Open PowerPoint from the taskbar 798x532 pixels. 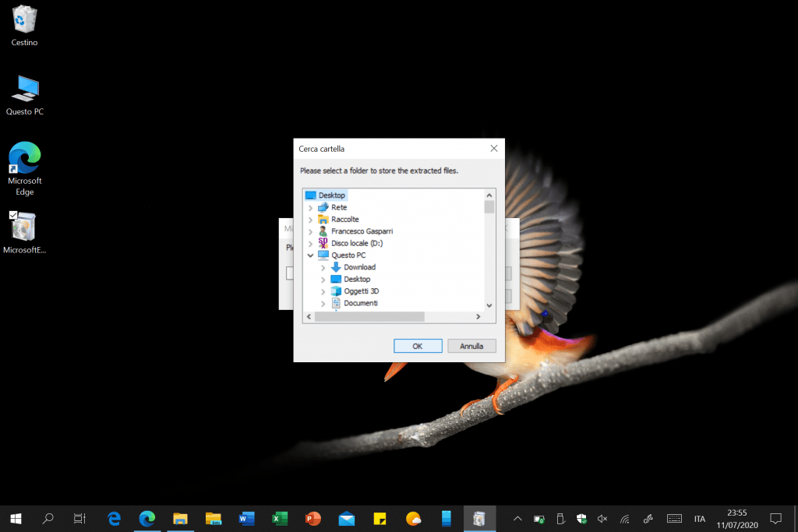313,518
